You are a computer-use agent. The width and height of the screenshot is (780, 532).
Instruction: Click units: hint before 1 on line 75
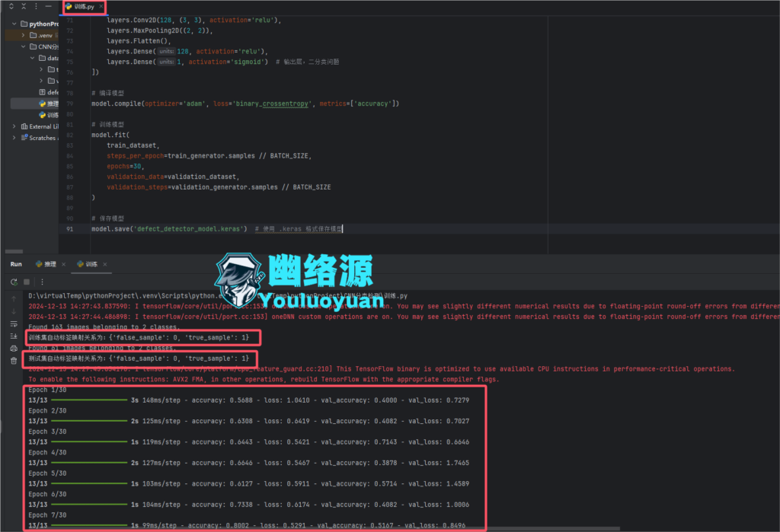pyautogui.click(x=167, y=62)
